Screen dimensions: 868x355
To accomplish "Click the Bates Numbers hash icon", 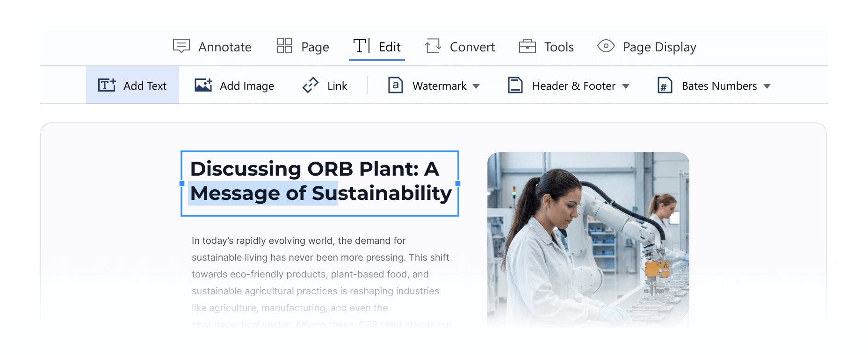I will (x=665, y=85).
